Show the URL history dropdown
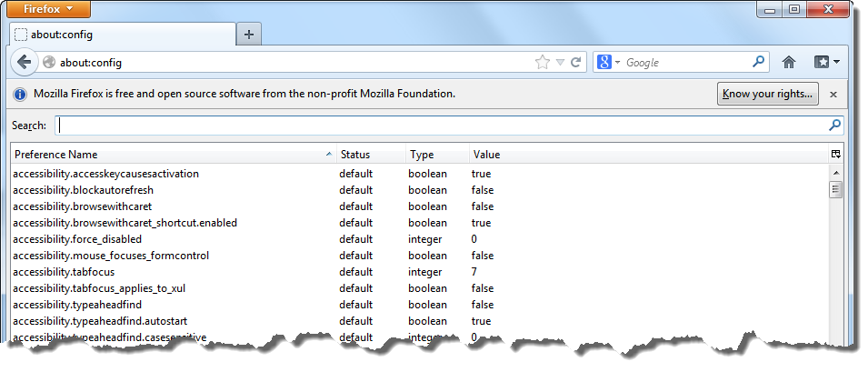 tap(561, 63)
